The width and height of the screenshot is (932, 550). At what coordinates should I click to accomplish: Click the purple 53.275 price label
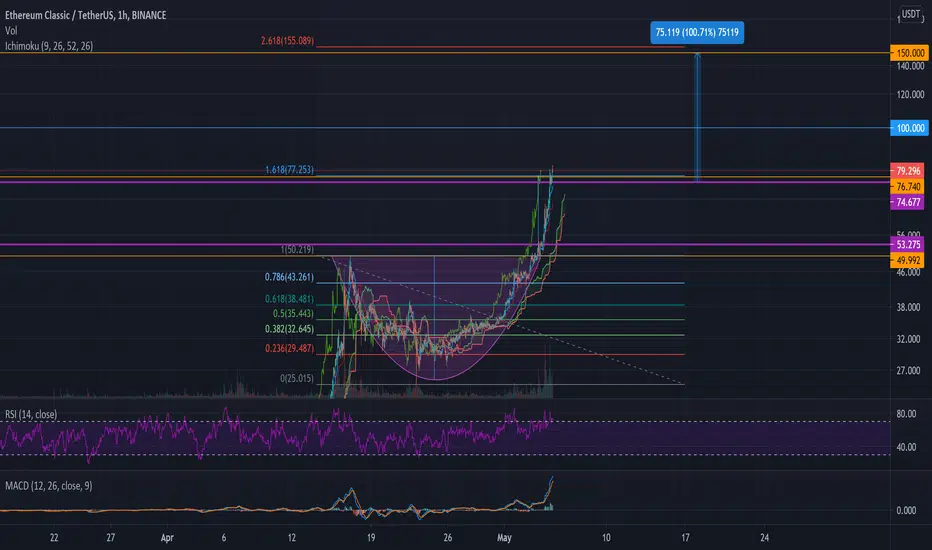[x=907, y=244]
